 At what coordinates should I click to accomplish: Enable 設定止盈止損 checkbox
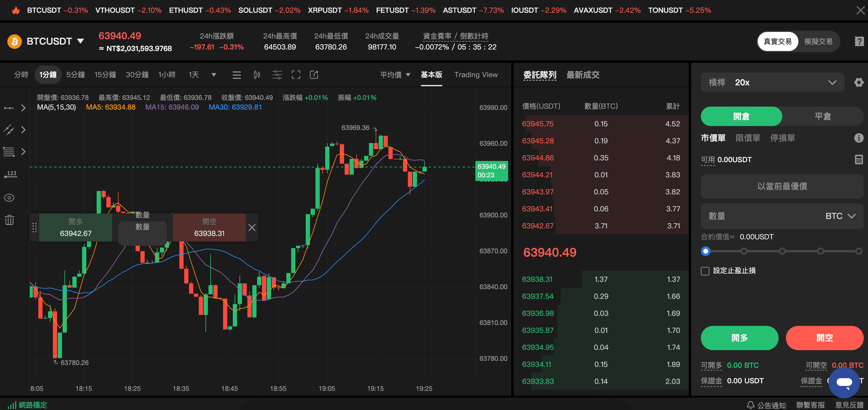(705, 271)
